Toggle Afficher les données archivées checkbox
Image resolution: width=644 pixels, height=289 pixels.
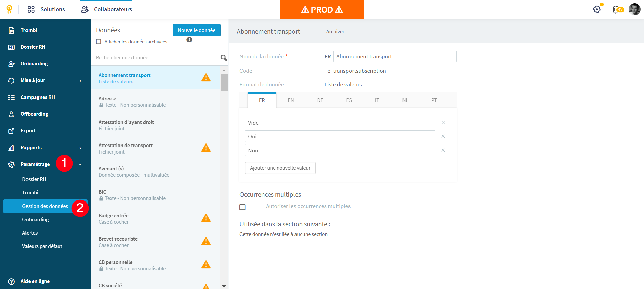[x=99, y=42]
